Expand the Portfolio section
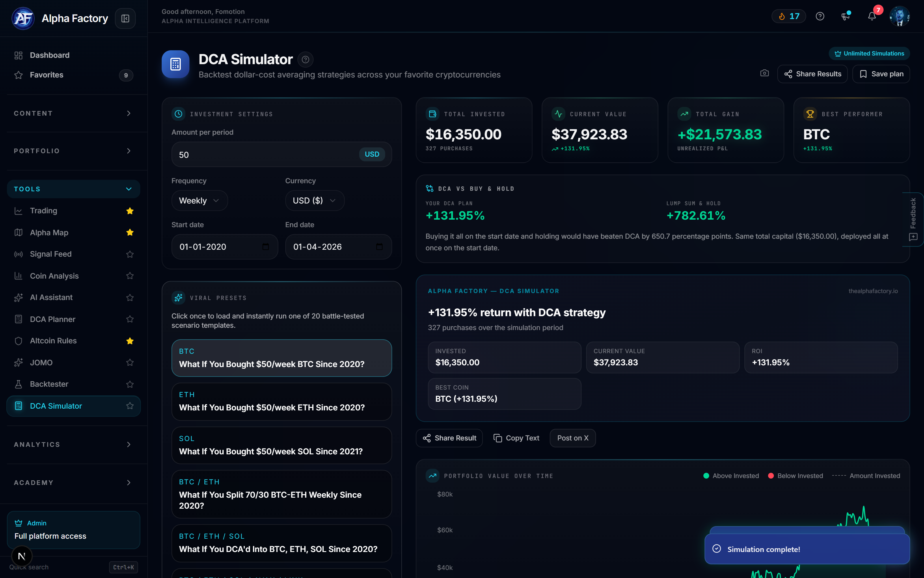Image resolution: width=924 pixels, height=578 pixels. click(74, 151)
